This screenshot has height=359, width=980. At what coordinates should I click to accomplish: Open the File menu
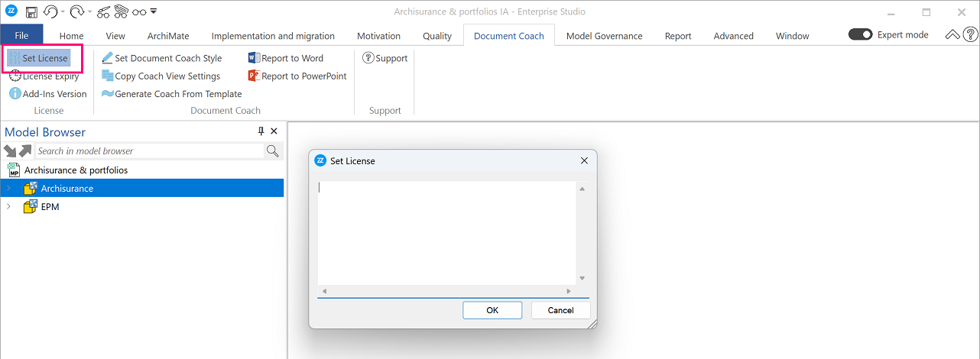pos(21,35)
